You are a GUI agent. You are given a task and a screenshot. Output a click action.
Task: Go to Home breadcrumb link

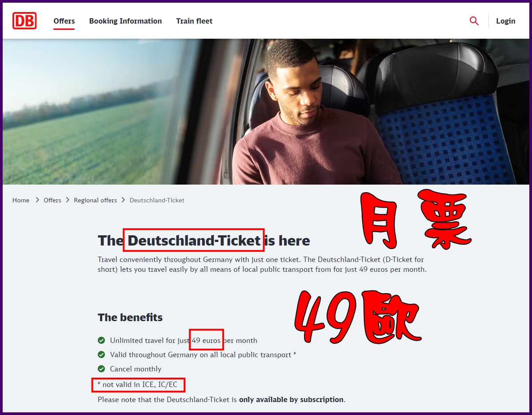coord(21,200)
